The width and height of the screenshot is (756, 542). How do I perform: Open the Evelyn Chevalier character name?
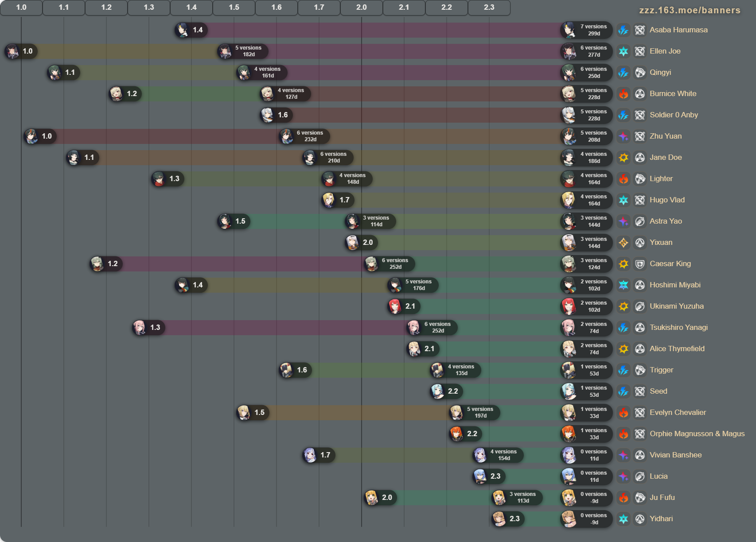[678, 413]
